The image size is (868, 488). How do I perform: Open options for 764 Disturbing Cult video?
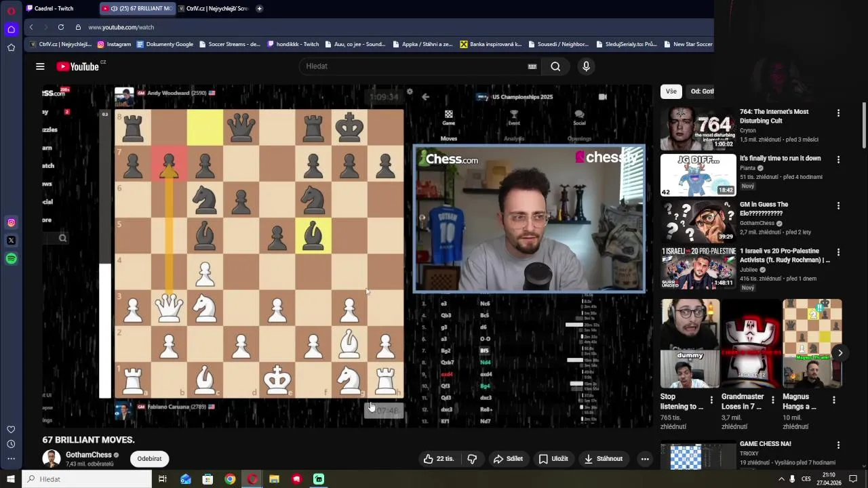(x=838, y=113)
